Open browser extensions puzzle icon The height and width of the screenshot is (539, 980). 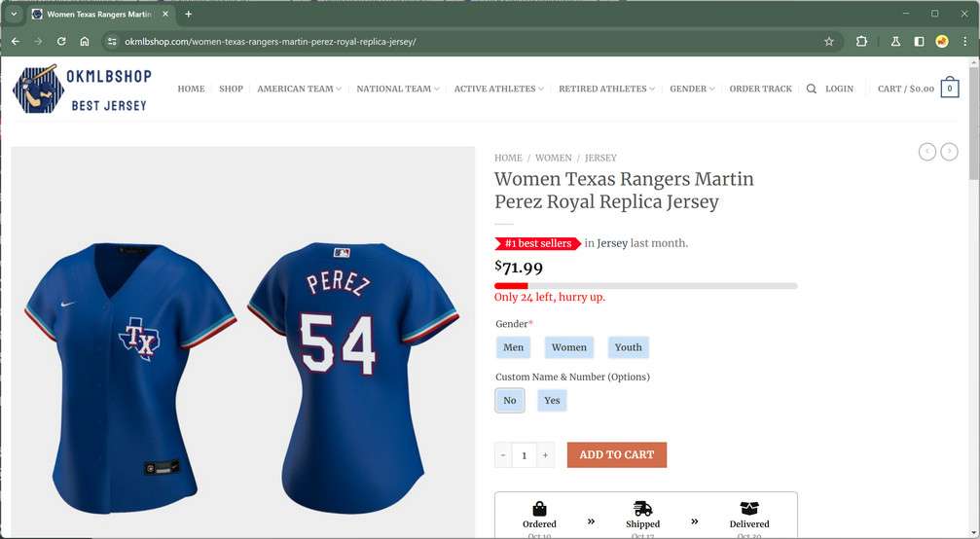(861, 42)
